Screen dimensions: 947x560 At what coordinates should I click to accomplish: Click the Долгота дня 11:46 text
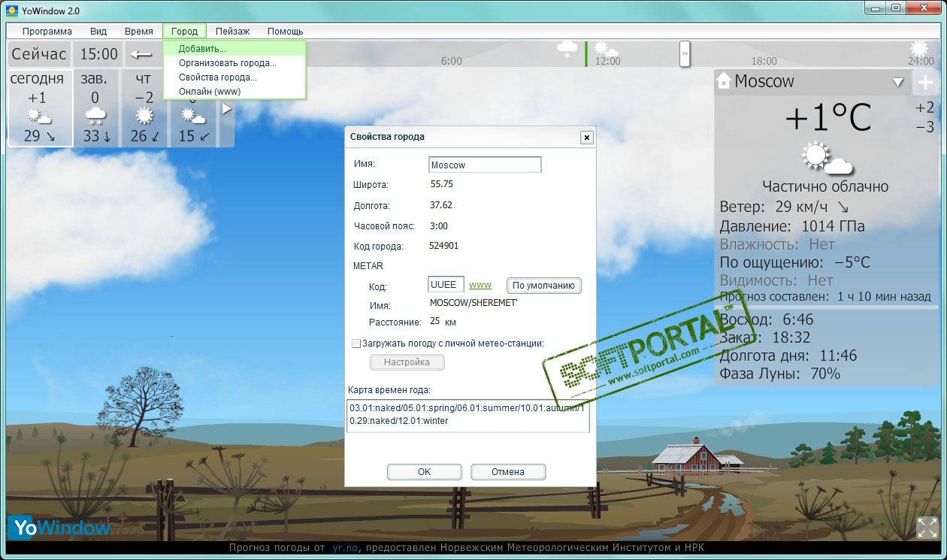[x=788, y=356]
